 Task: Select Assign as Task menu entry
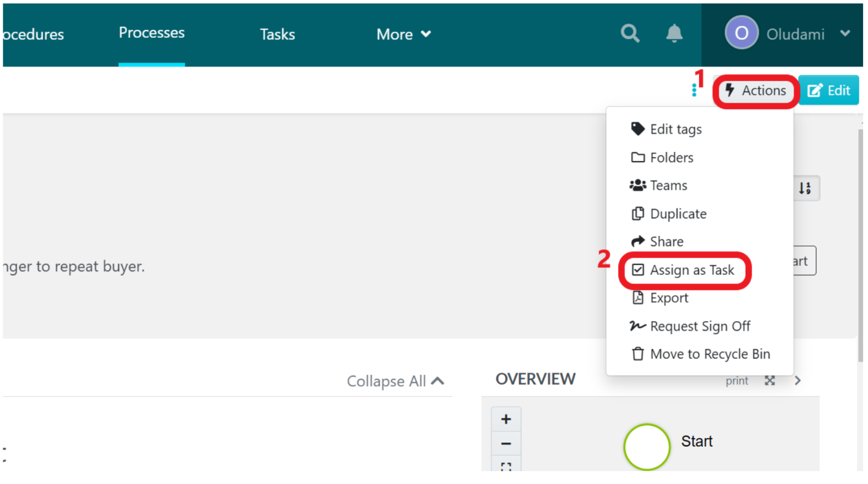(683, 270)
